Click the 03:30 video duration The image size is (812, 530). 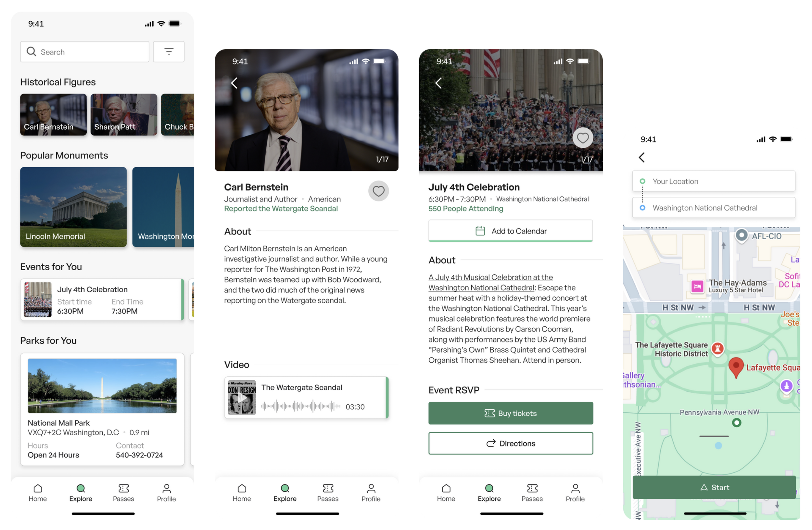[355, 407]
